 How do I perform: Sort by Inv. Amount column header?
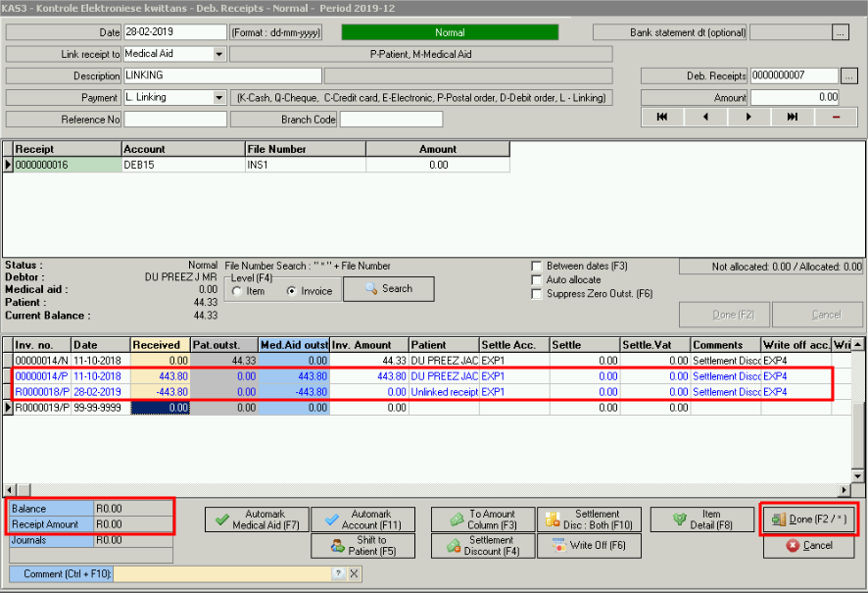(x=368, y=345)
